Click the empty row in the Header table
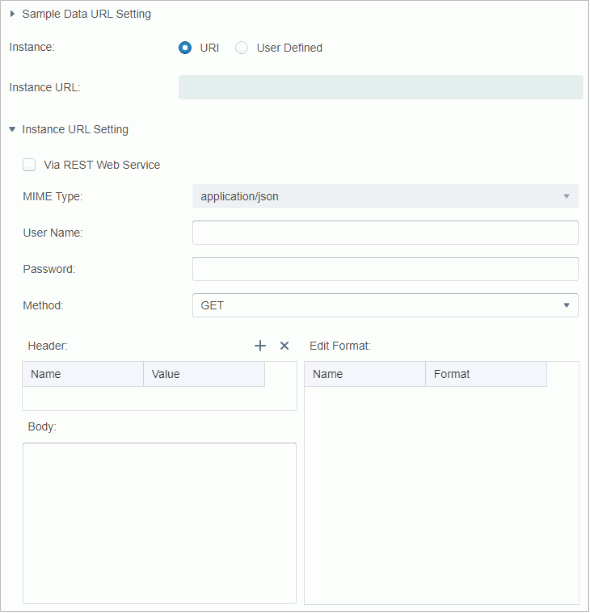Screen dimensions: 590x613 (x=160, y=398)
